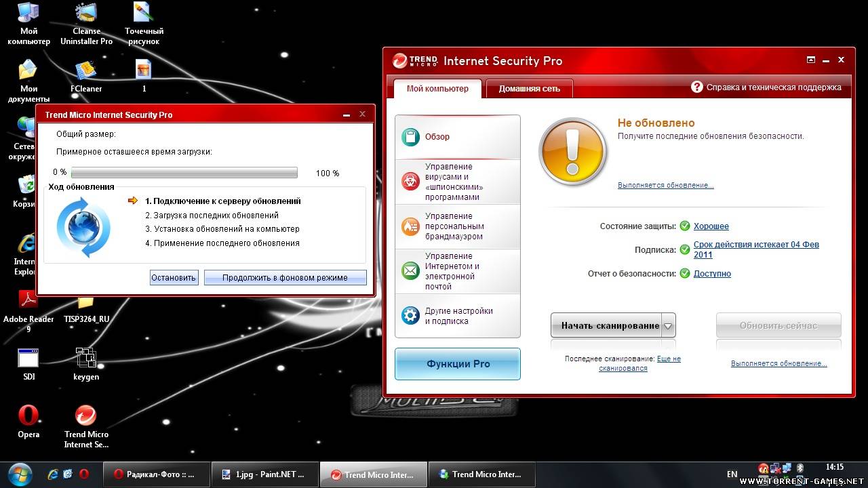Click the spinning globe update icon in dialog
Viewport: 868px width, 488px height.
click(x=83, y=228)
